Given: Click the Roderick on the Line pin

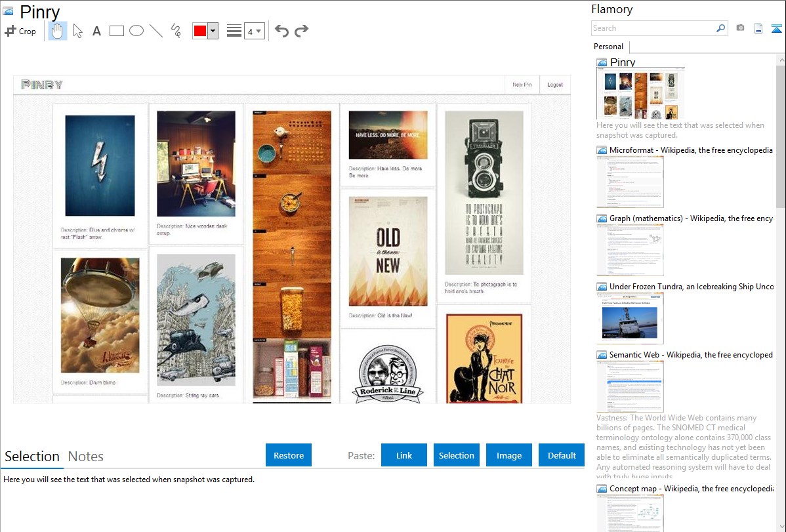Looking at the screenshot, I should point(388,373).
